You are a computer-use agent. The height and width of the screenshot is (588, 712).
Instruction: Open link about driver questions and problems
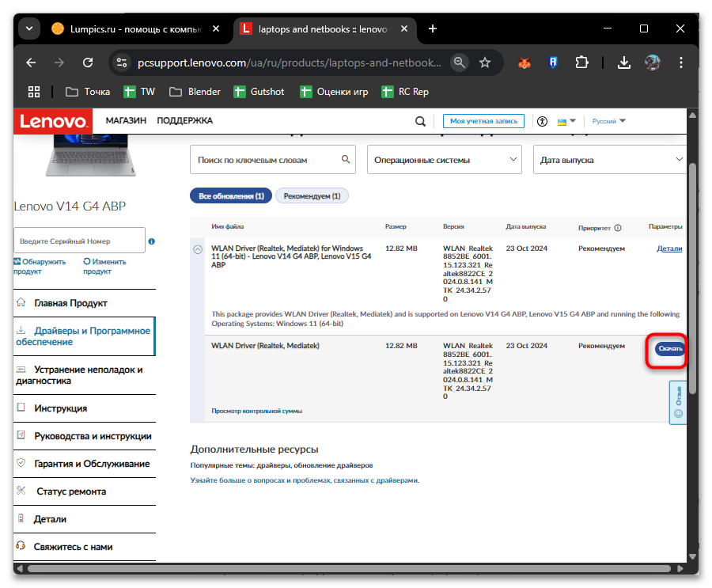(x=305, y=480)
